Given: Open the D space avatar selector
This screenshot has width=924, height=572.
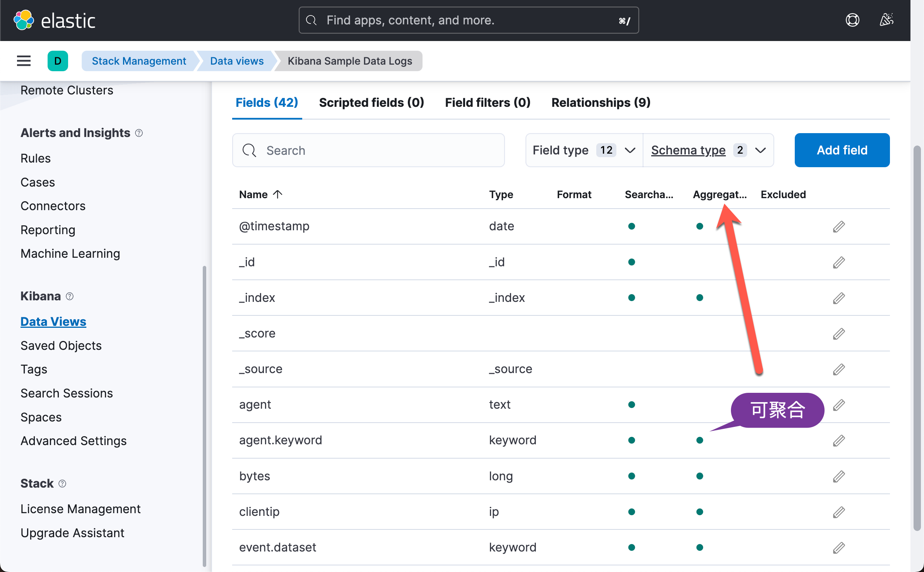Looking at the screenshot, I should 58,61.
